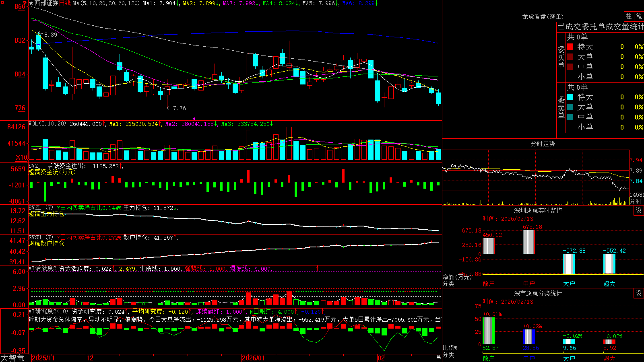Image resolution: width=644 pixels, height=362 pixels.
Task: Click the SVSH (7) indicator name
Action: click(41, 238)
